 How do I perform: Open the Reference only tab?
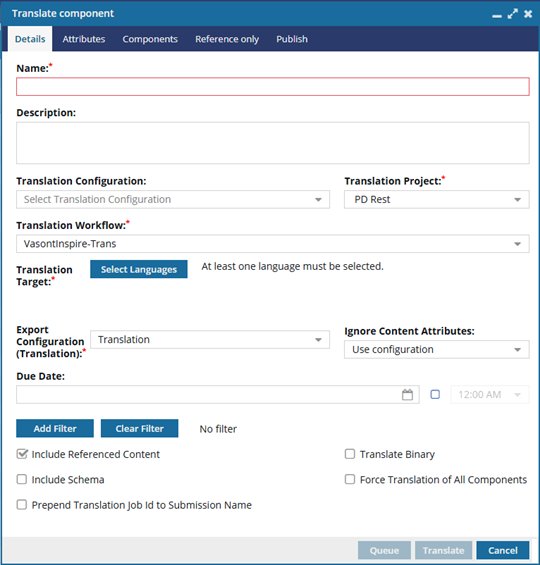tap(227, 39)
